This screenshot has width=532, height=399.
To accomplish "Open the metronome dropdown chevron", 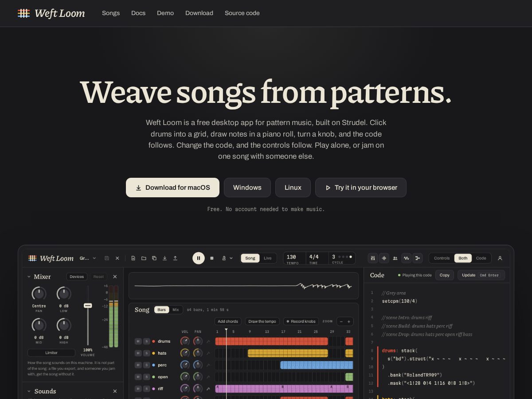I will (231, 258).
